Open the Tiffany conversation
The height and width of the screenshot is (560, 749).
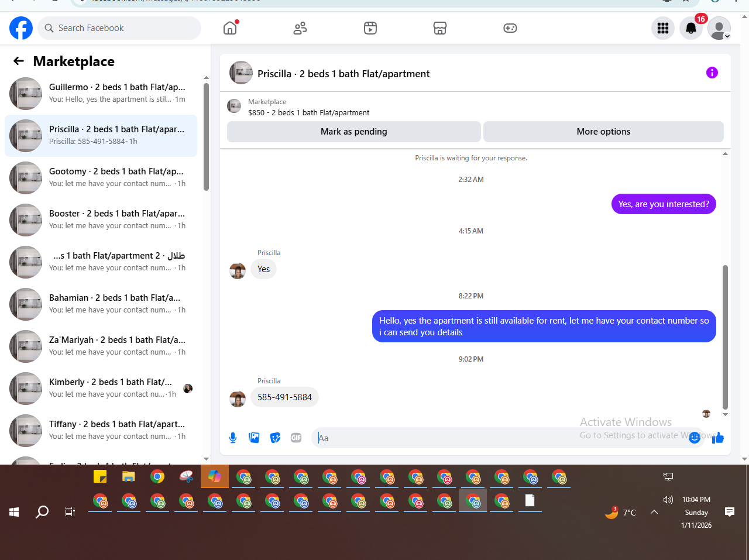pos(101,431)
